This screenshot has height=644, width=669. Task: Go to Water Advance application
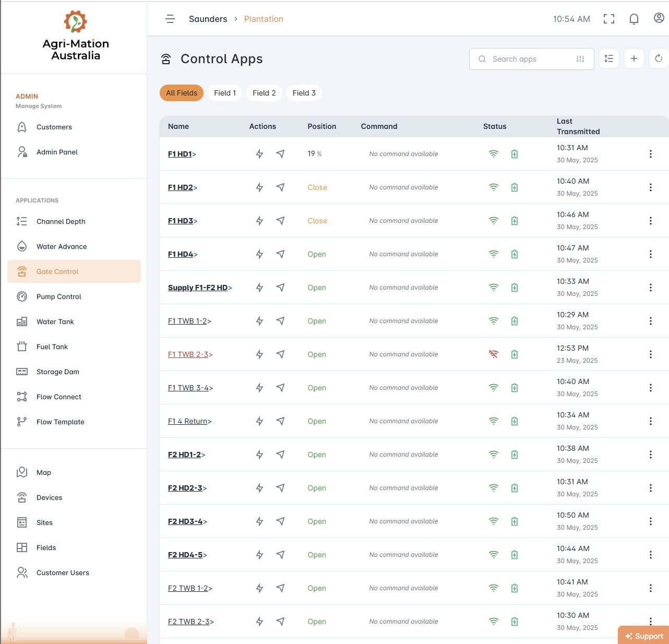[x=62, y=246]
